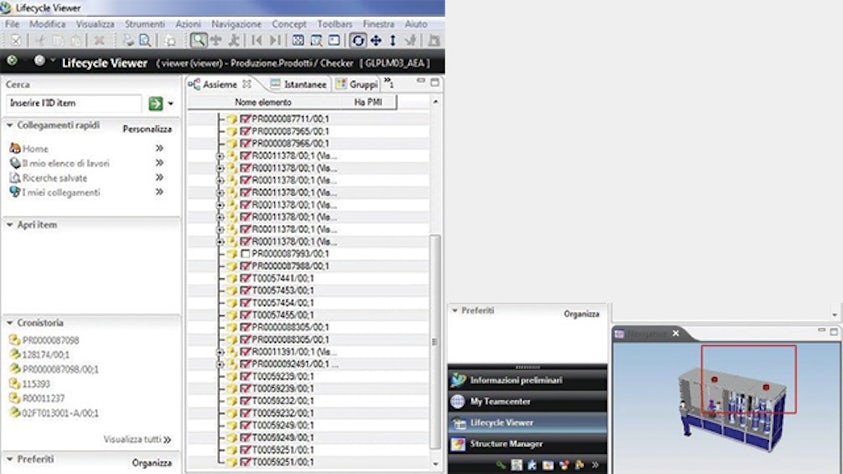Viewport: 843px width, 474px height.
Task: Select the vertical double-arrow zoom tool
Action: pos(392,40)
